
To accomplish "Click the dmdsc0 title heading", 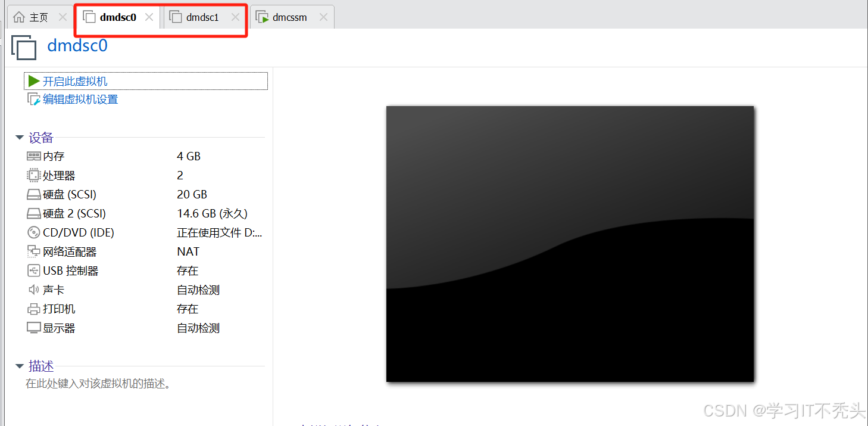I will (x=77, y=45).
